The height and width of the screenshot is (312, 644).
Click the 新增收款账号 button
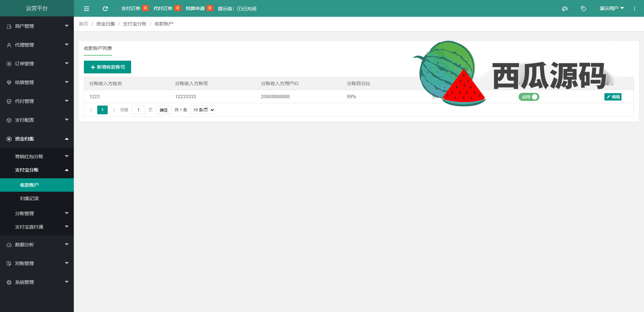click(x=107, y=67)
